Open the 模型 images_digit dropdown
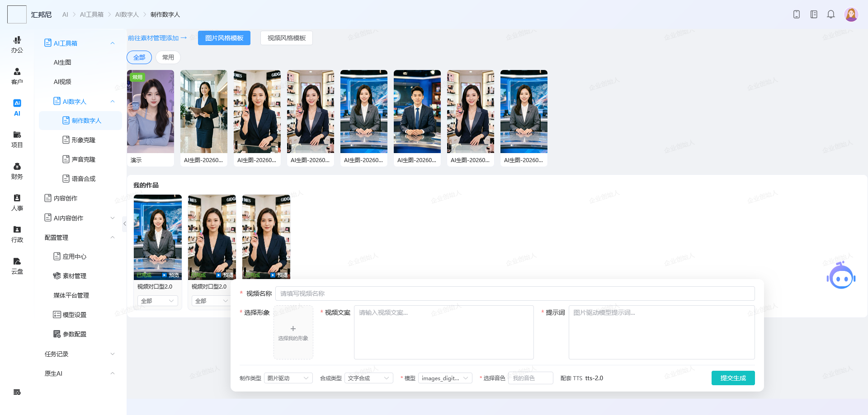The image size is (868, 415). point(445,378)
